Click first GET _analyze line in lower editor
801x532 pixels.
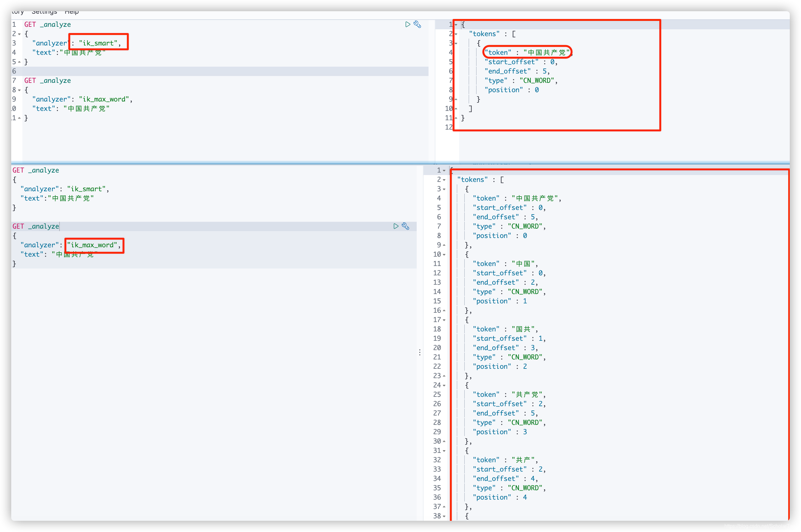pos(36,170)
